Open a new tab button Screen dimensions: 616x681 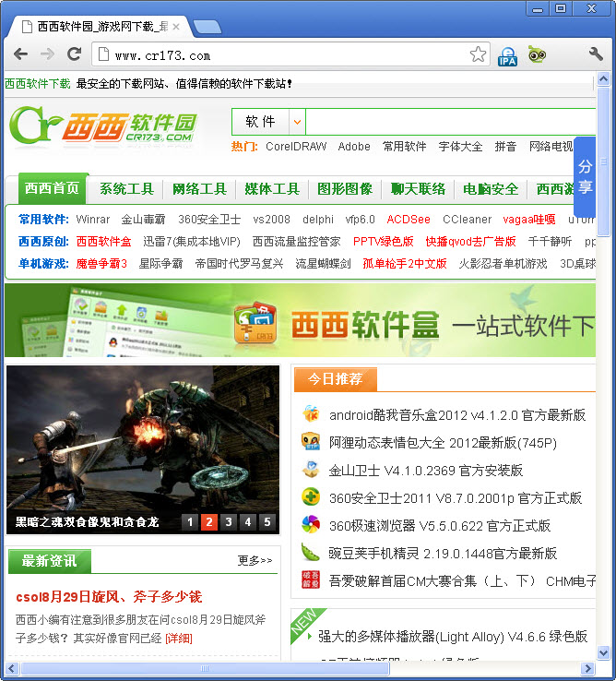point(207,27)
